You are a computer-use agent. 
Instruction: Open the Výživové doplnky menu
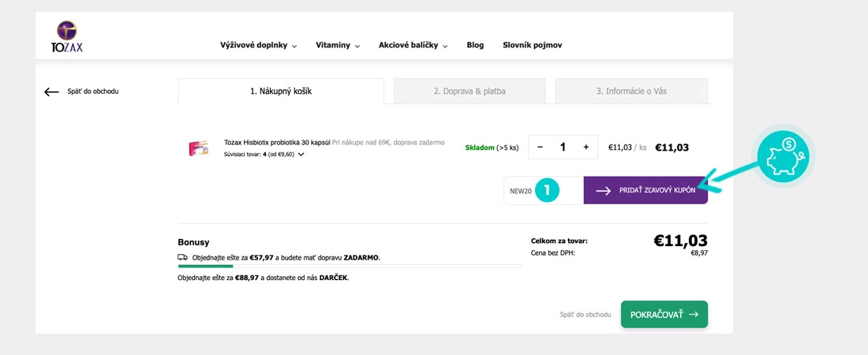(x=259, y=46)
